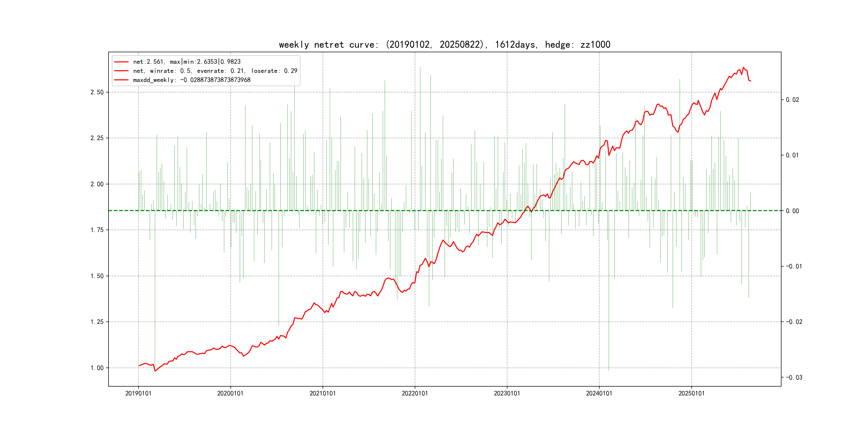This screenshot has width=868, height=434.
Task: Click the maxdd_weekly legend entry text
Action: click(192, 80)
